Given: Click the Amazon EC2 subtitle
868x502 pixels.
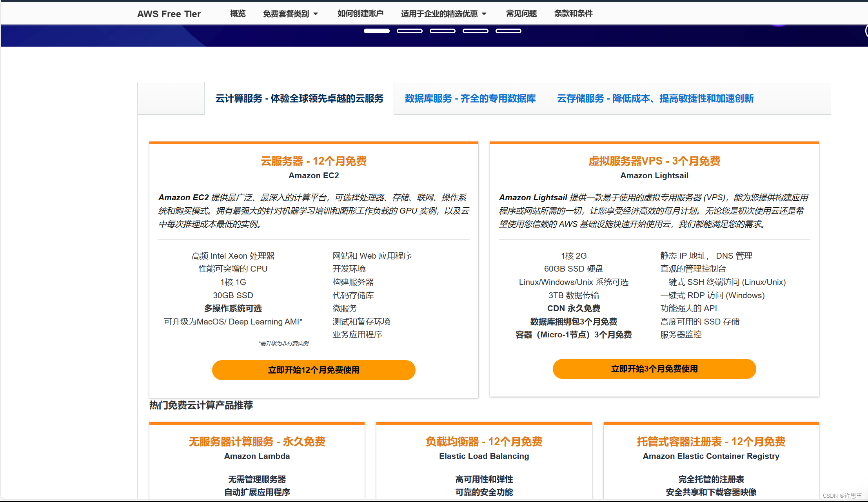Looking at the screenshot, I should (x=314, y=176).
